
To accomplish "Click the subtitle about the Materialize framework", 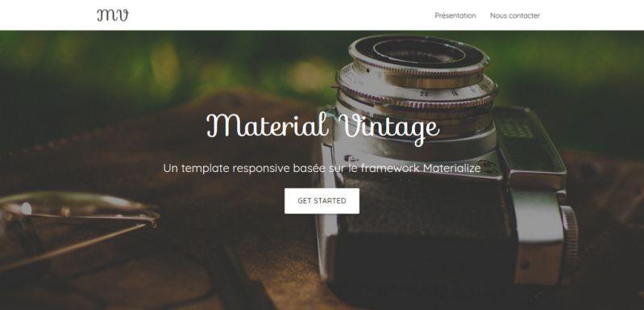I will pos(322,168).
